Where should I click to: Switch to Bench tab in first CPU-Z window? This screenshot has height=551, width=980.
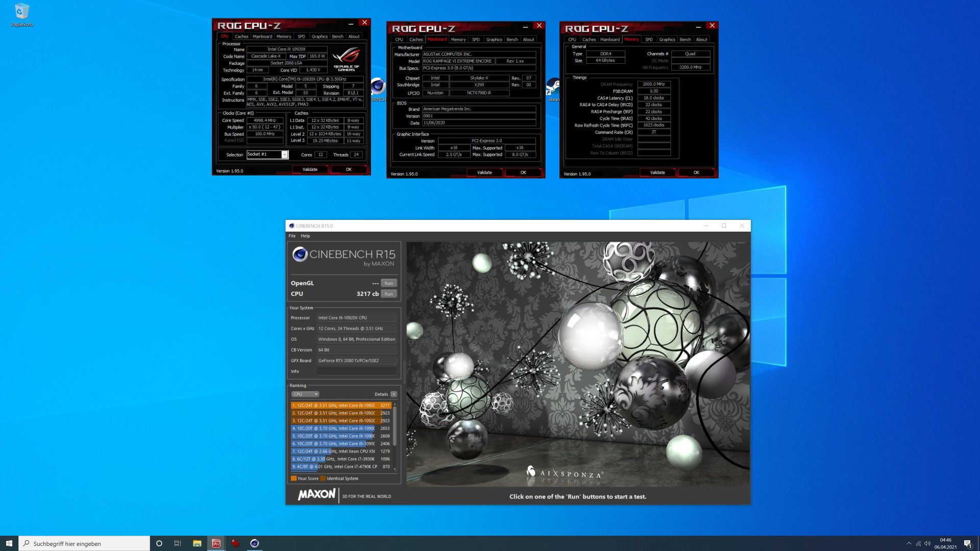click(338, 37)
